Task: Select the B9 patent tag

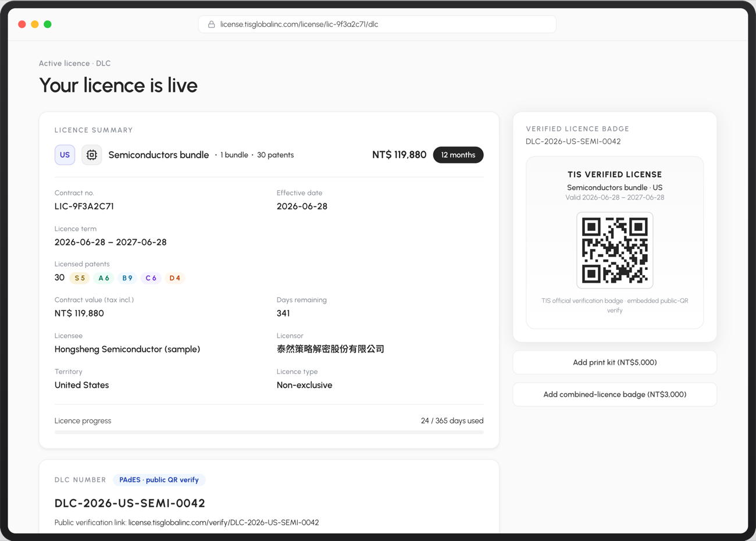Action: pyautogui.click(x=127, y=278)
